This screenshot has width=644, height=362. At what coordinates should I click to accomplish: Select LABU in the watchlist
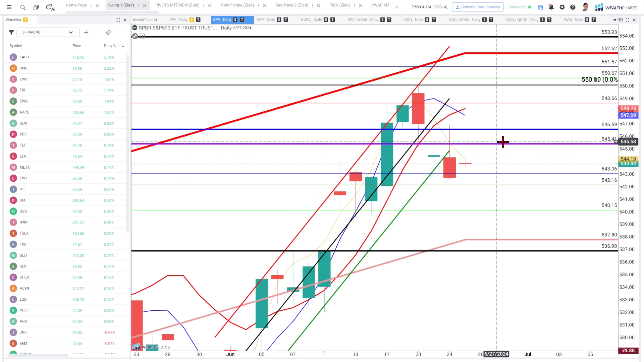click(x=66, y=57)
